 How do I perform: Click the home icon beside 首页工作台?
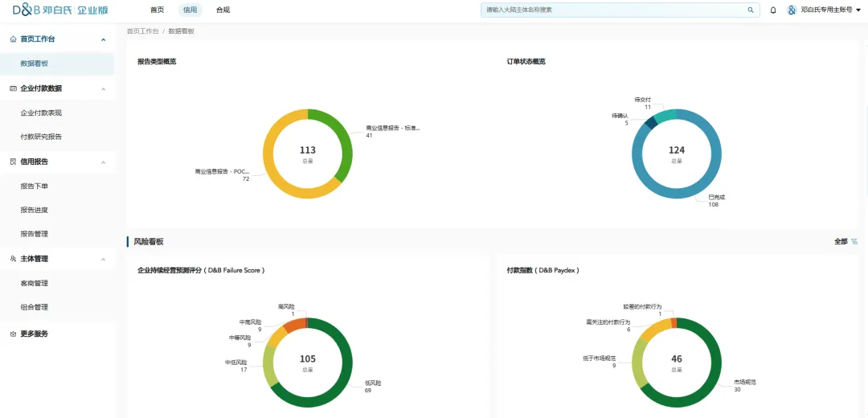click(14, 39)
